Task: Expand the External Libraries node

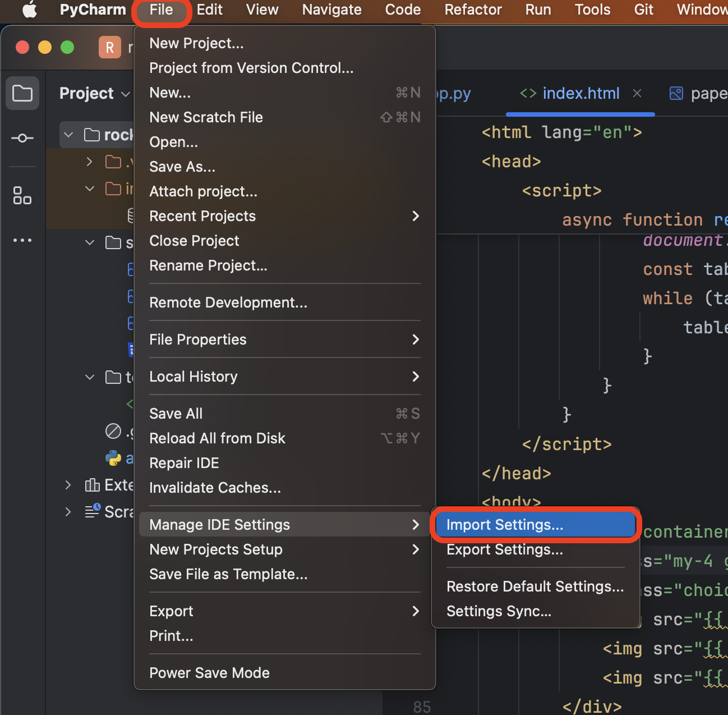Action: coord(68,485)
